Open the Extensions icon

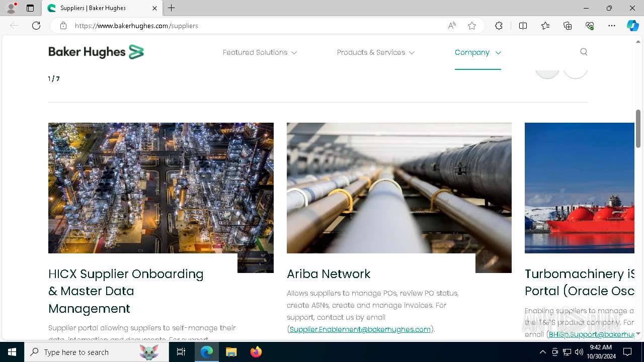coord(499,26)
